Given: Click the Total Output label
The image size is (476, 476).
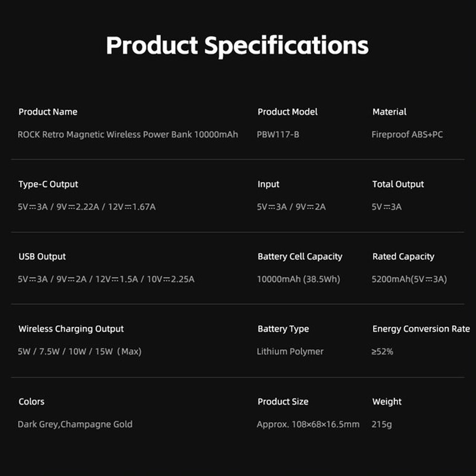Looking at the screenshot, I should click(x=398, y=184).
